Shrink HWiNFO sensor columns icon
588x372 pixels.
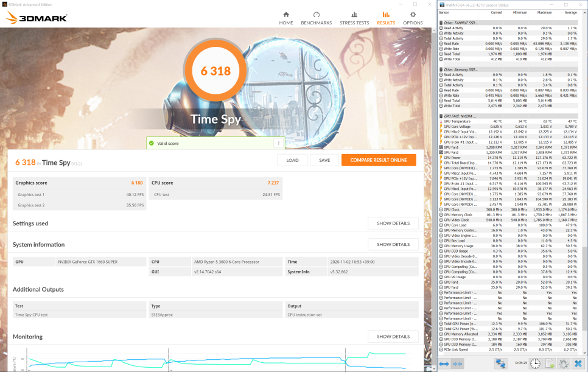click(x=457, y=363)
